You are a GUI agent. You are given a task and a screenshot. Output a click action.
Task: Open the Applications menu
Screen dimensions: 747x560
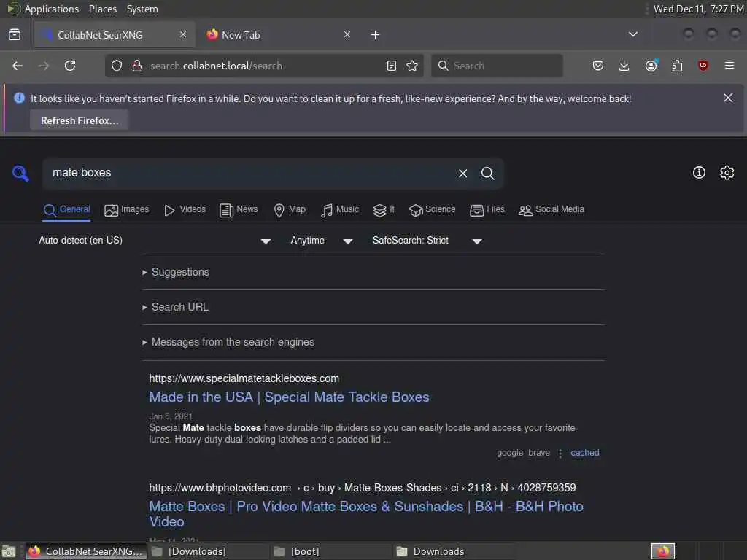(x=52, y=9)
